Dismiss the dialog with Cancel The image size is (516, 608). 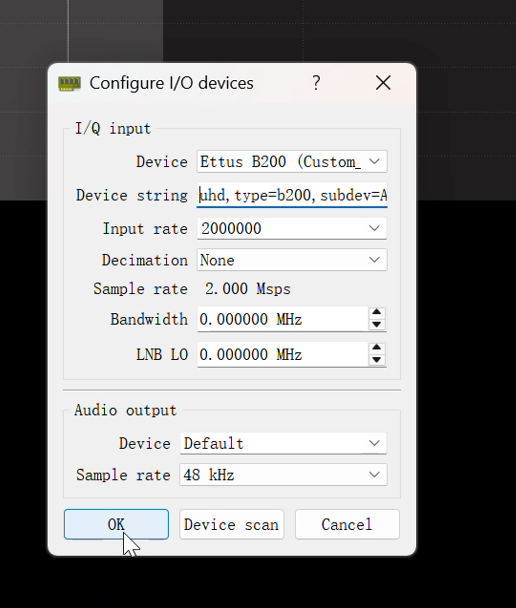coord(347,524)
